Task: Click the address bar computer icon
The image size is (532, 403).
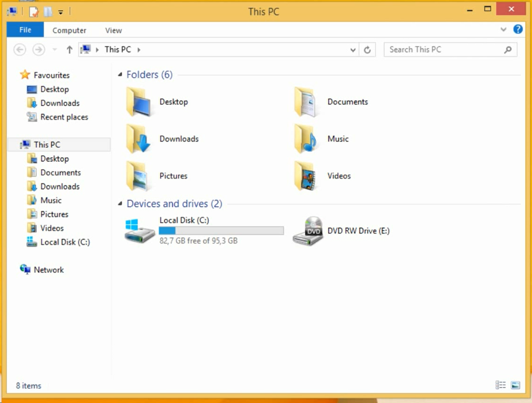Action: pyautogui.click(x=86, y=50)
